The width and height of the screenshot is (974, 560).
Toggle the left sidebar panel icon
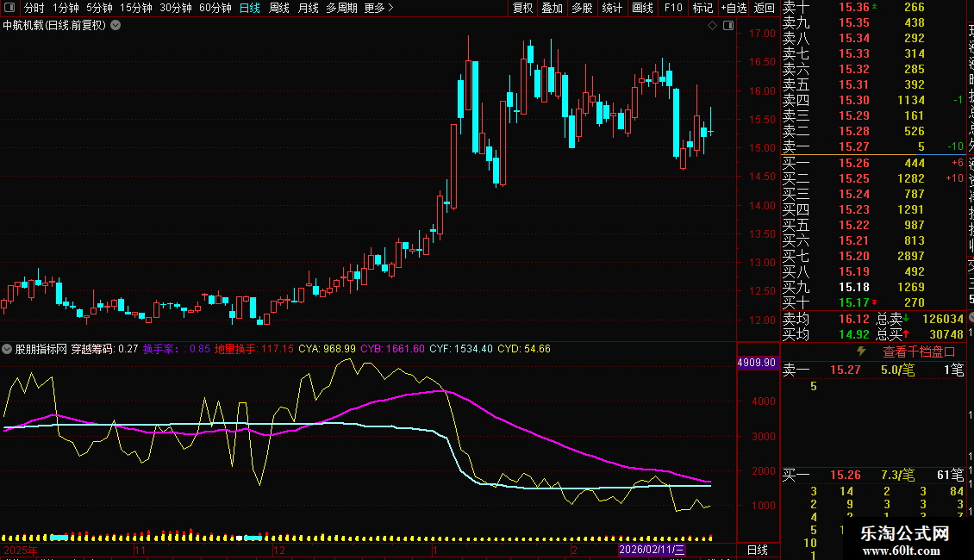pos(9,8)
